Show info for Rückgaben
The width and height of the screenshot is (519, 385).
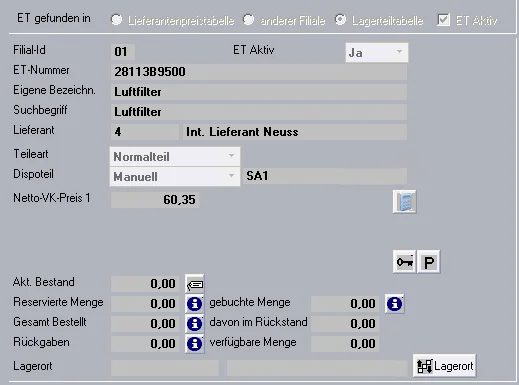pyautogui.click(x=195, y=344)
